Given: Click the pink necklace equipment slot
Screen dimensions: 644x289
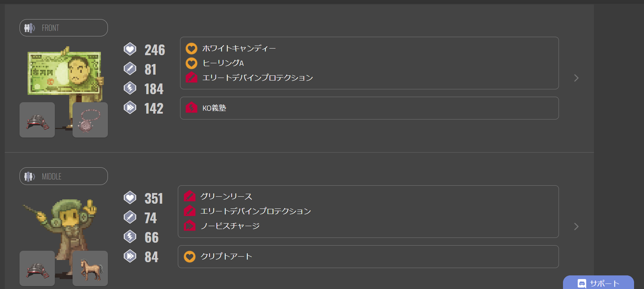Looking at the screenshot, I should click(90, 120).
